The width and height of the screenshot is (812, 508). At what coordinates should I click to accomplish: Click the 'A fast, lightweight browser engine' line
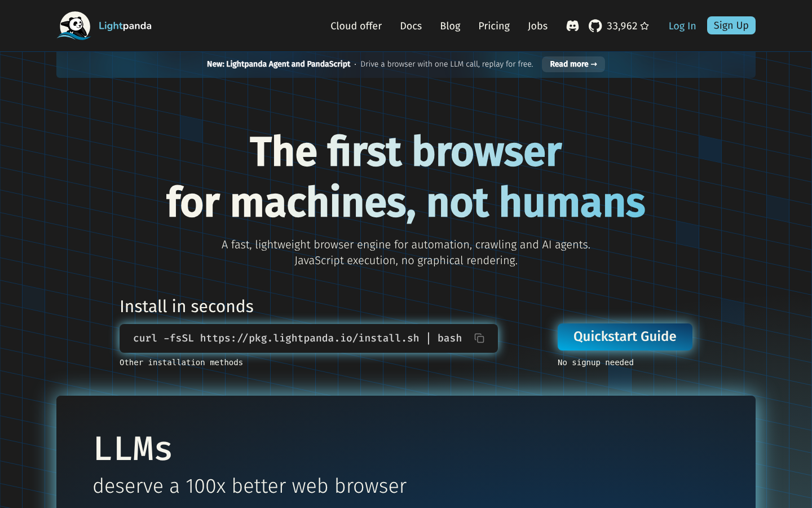(406, 244)
